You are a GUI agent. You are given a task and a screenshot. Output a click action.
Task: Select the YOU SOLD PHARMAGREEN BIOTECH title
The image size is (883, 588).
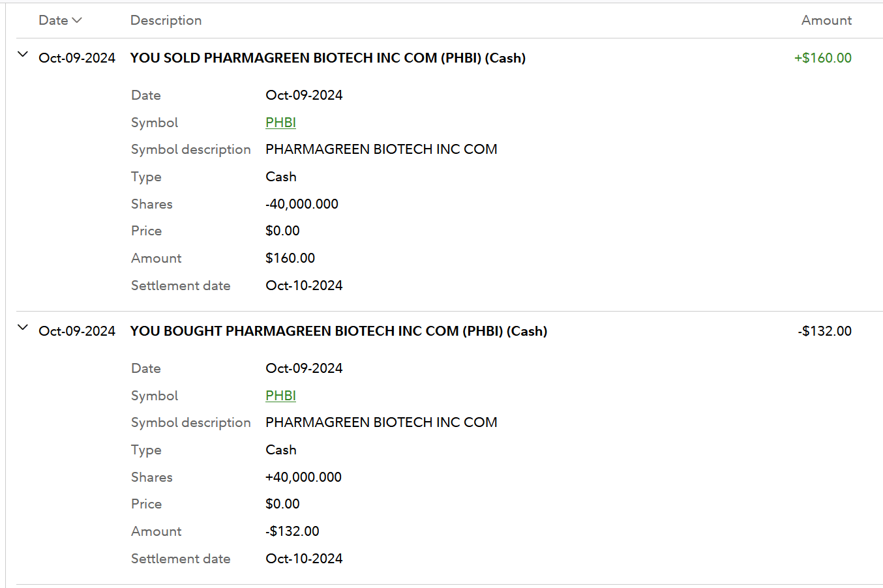point(327,58)
